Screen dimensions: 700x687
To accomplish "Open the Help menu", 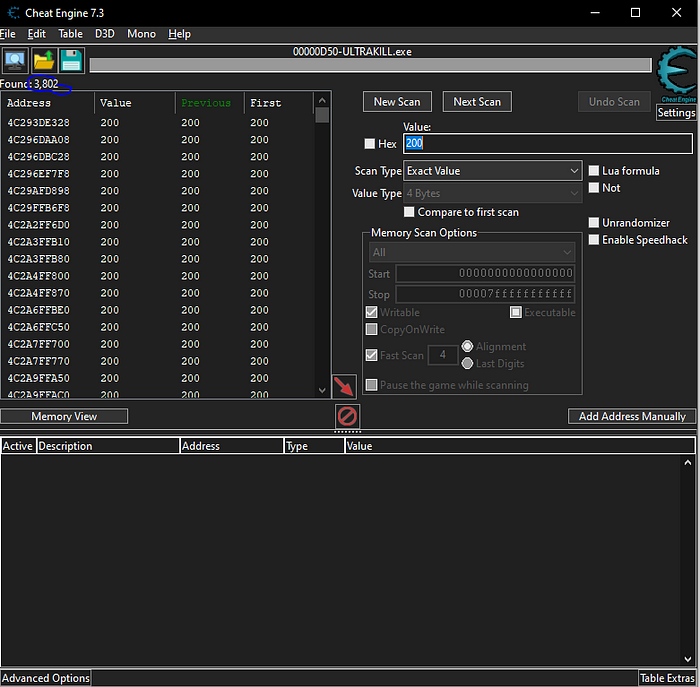I will pyautogui.click(x=179, y=34).
